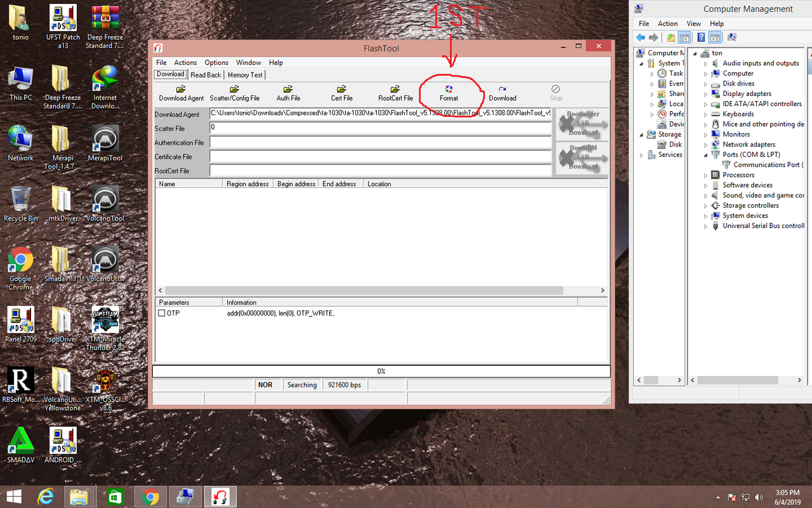The width and height of the screenshot is (812, 508).
Task: Expand the Keyboards node
Action: 705,114
